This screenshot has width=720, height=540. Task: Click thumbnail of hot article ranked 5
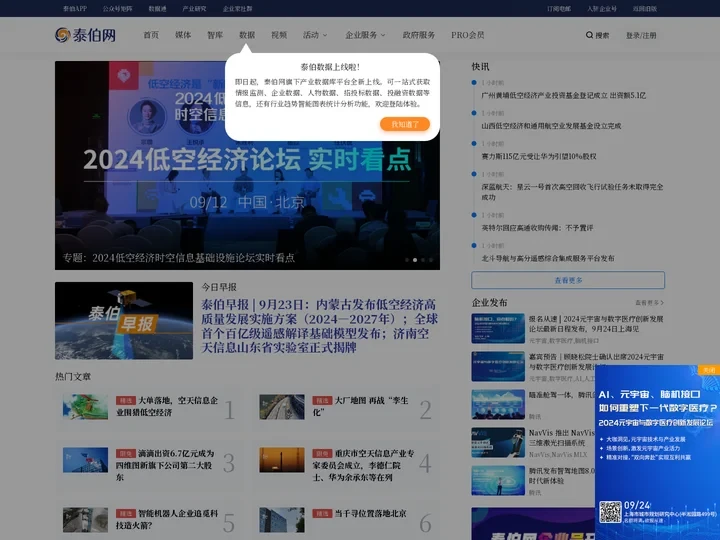pyautogui.click(x=85, y=520)
